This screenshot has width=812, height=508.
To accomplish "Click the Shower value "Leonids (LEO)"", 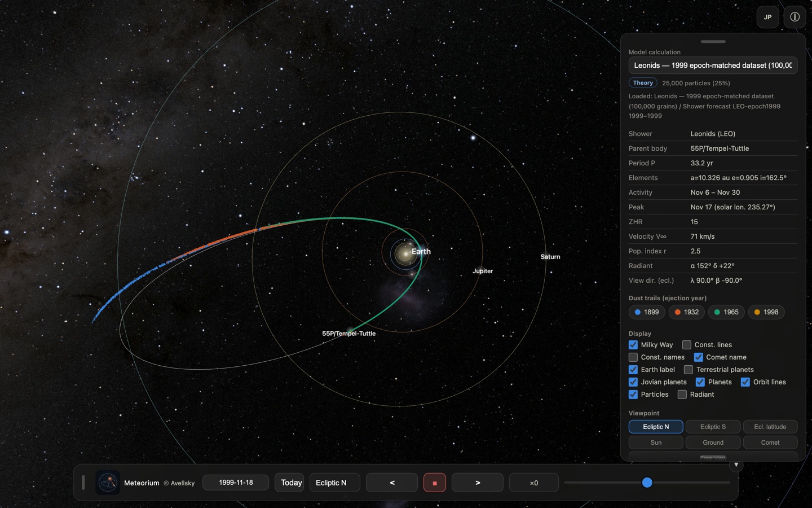I will [713, 134].
